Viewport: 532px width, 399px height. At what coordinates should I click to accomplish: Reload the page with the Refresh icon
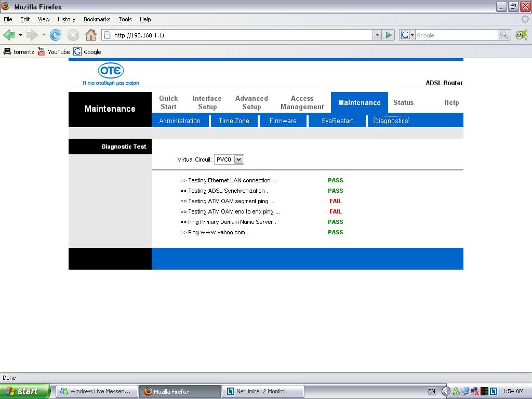click(x=56, y=35)
